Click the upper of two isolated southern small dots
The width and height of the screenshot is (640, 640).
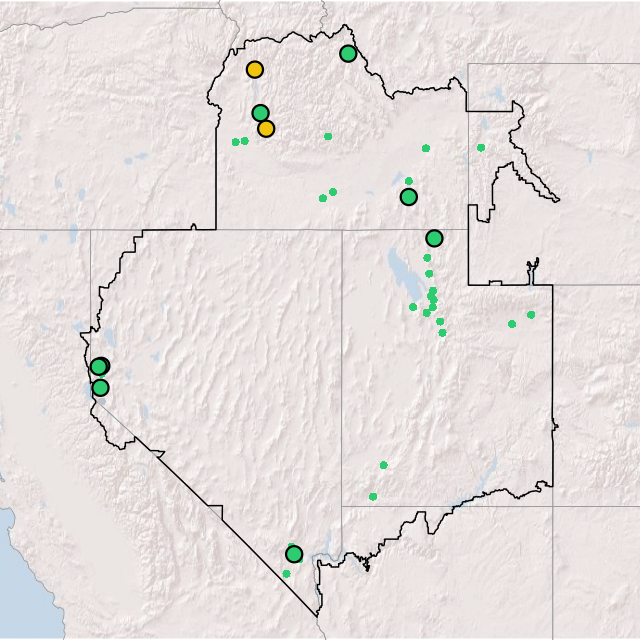coord(384,465)
